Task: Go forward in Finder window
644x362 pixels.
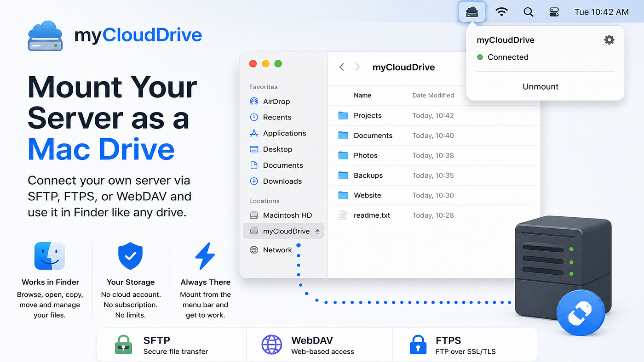Action: pyautogui.click(x=357, y=67)
